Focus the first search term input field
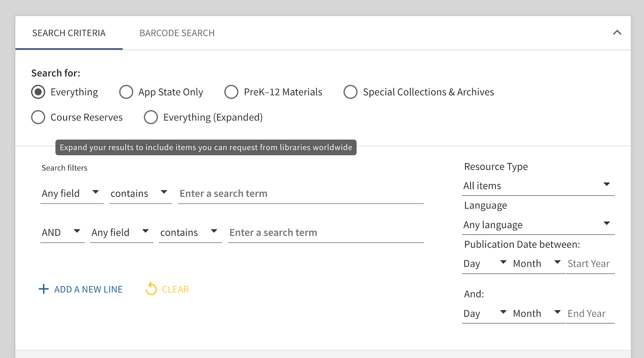This screenshot has height=358, width=644. pos(301,194)
